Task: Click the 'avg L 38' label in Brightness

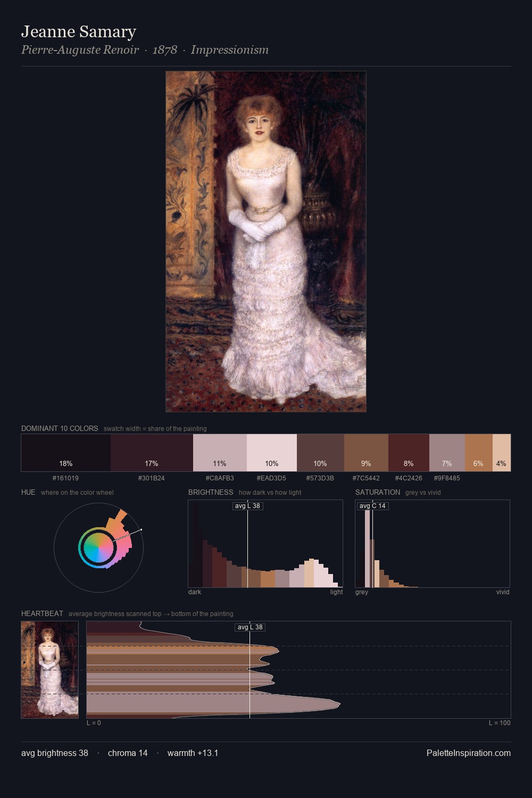Action: tap(248, 505)
